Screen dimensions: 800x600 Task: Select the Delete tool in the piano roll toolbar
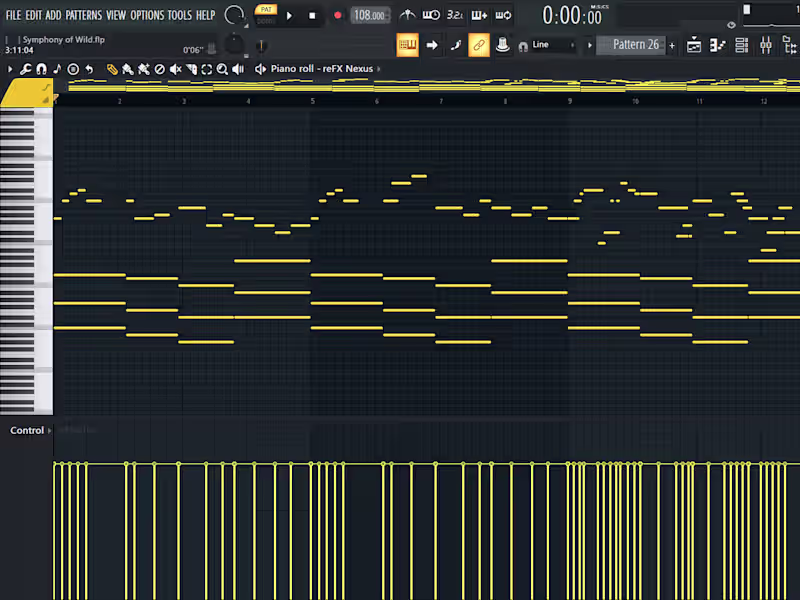[160, 69]
